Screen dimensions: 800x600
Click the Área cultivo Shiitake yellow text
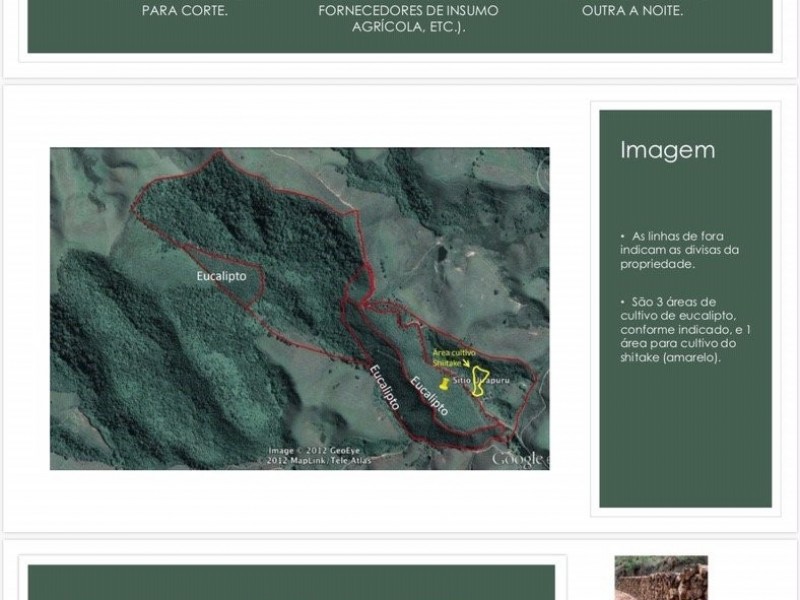coord(454,358)
